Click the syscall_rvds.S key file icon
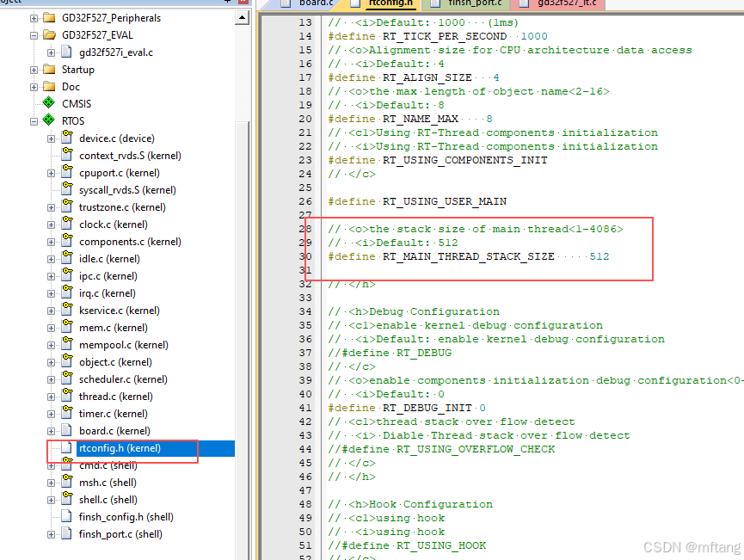 tap(67, 188)
